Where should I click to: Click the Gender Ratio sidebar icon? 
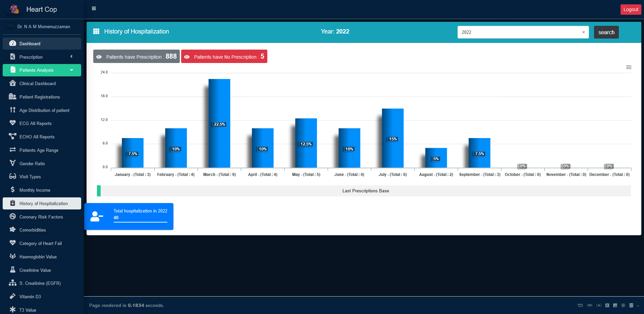coord(13,163)
